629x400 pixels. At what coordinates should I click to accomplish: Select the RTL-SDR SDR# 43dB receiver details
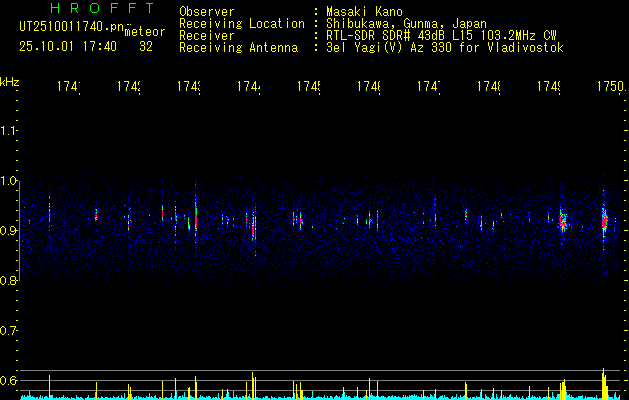click(441, 36)
